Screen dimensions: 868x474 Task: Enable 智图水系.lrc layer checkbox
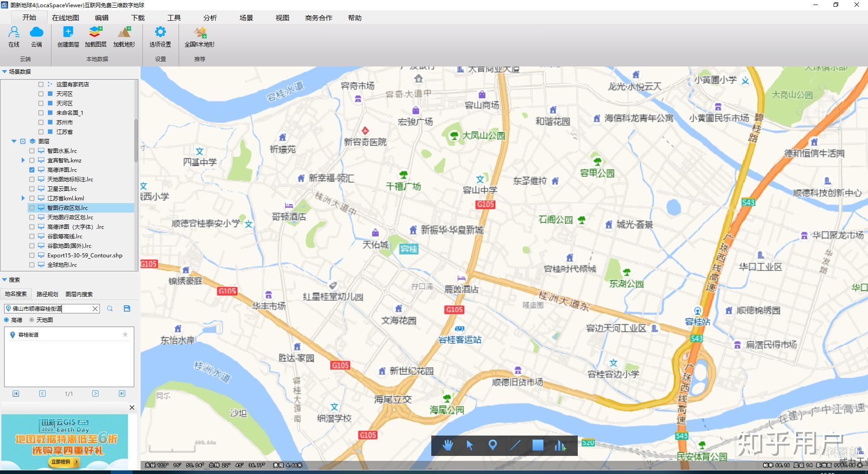coord(32,151)
